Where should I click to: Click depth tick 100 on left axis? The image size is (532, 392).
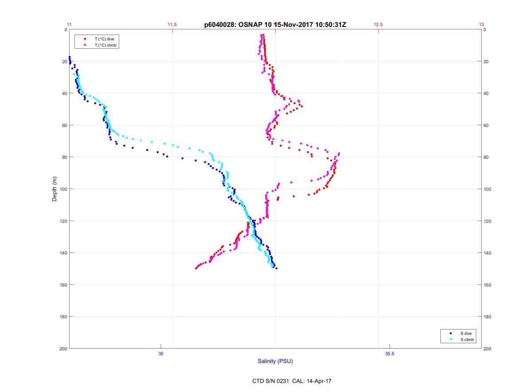click(63, 189)
